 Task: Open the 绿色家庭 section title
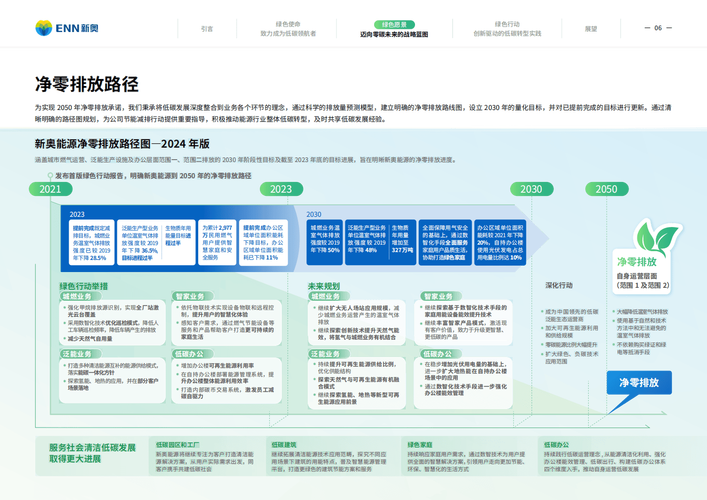(420, 445)
